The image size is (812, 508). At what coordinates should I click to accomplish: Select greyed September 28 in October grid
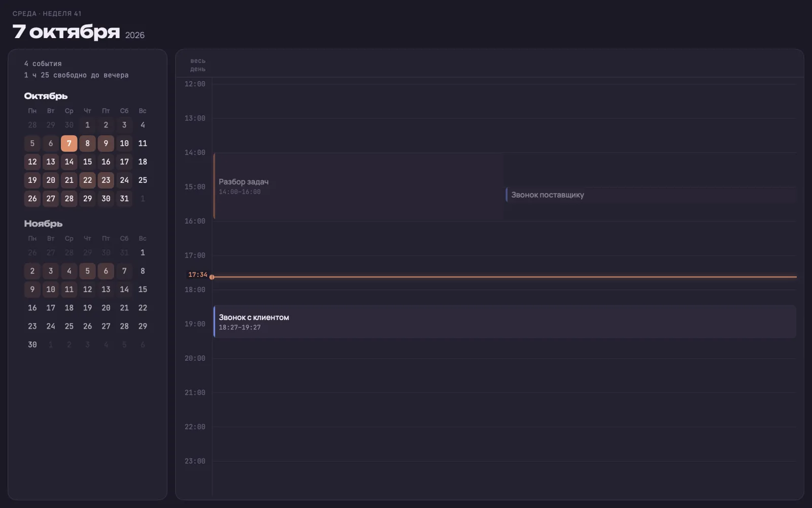[x=32, y=125]
